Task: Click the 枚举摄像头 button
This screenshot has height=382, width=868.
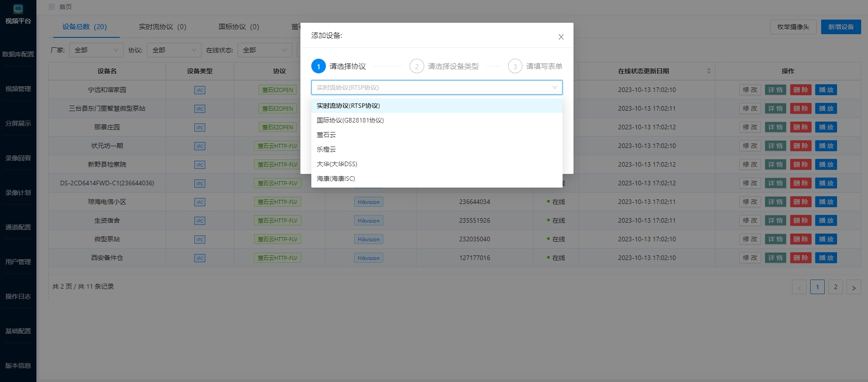Action: click(793, 27)
